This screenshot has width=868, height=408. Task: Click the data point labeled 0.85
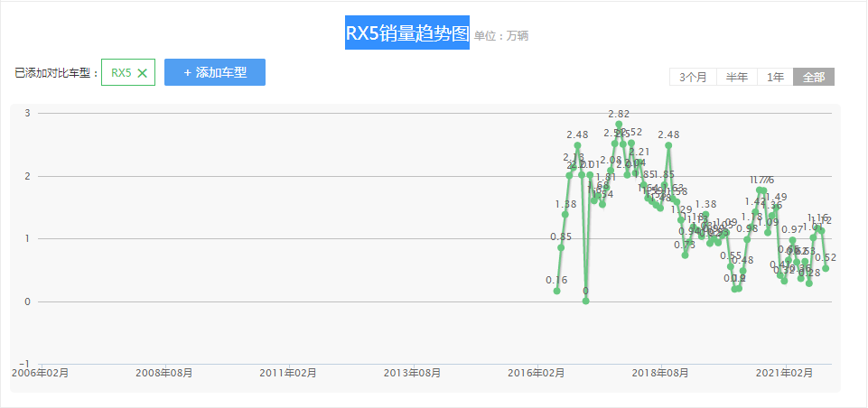tap(561, 247)
